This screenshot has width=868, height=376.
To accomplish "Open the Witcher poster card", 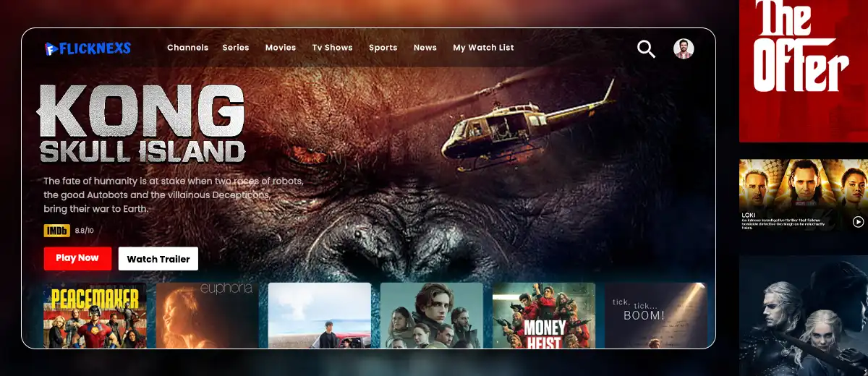I will click(804, 315).
